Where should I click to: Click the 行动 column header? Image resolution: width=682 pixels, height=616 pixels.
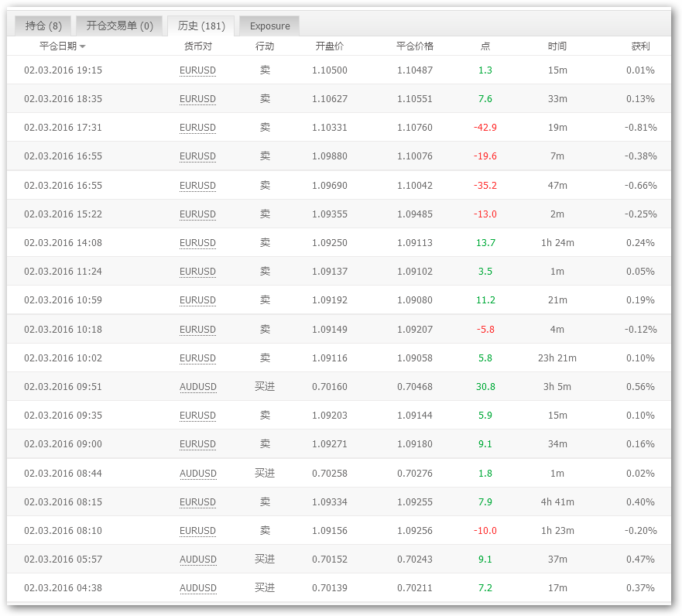point(265,46)
